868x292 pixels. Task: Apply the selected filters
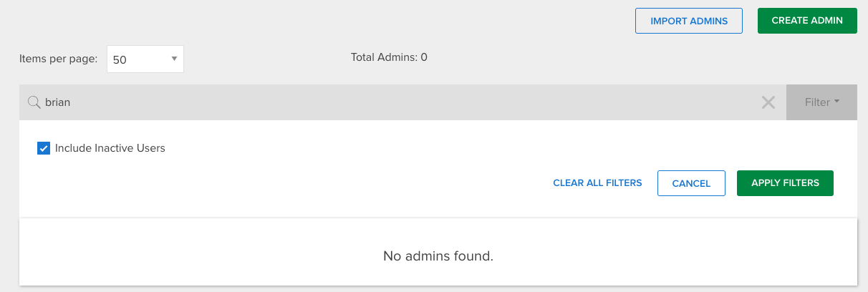pos(785,182)
